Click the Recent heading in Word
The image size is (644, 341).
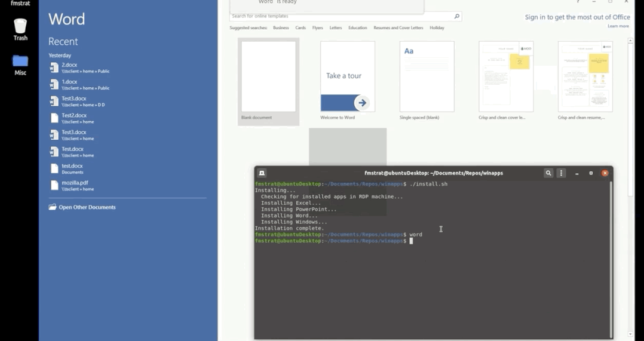(63, 41)
